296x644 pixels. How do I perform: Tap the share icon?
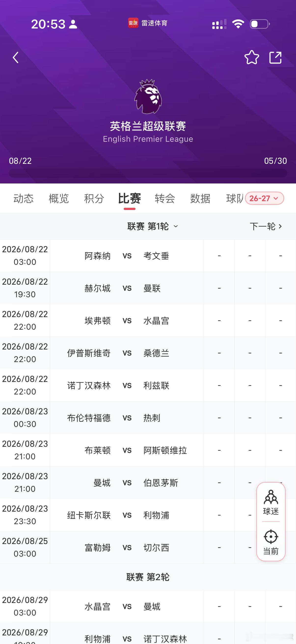click(275, 57)
